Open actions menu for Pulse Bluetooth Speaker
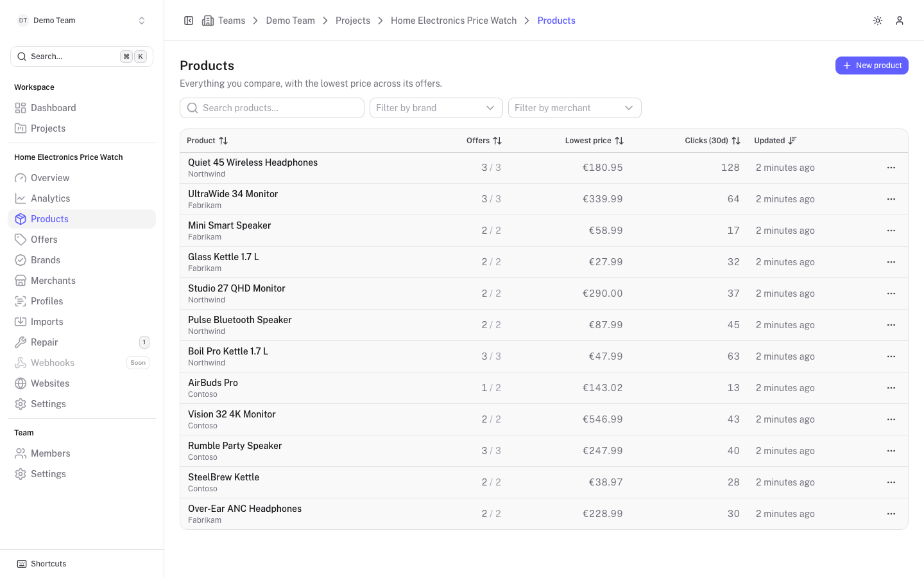 [891, 325]
